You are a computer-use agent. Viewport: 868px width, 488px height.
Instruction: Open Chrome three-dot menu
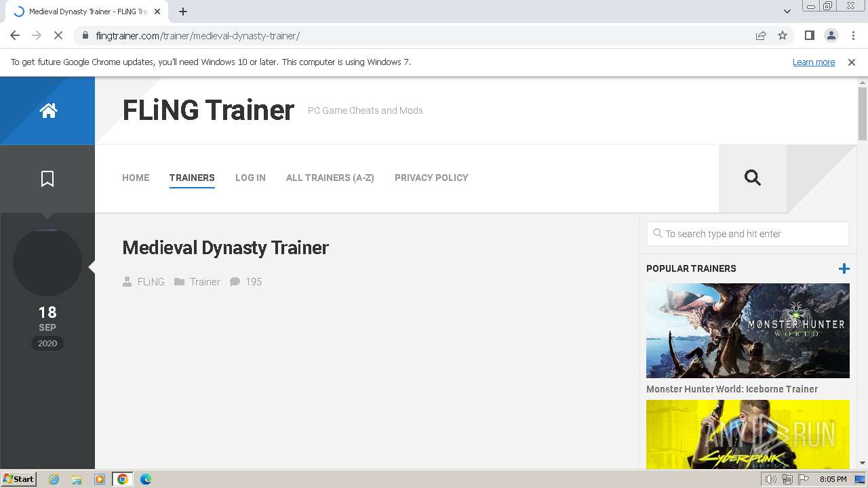click(853, 35)
